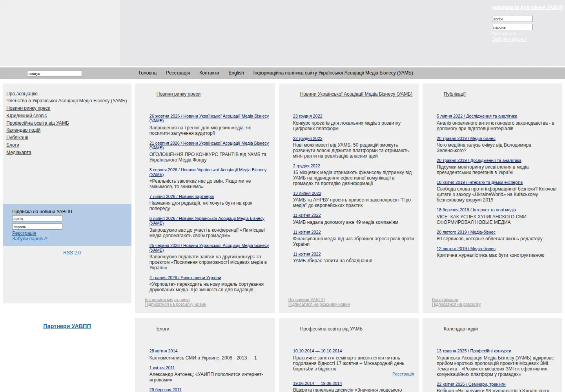565x392 pixels.
Task: Go to Контакти in the navigation bar
Action: tap(209, 73)
